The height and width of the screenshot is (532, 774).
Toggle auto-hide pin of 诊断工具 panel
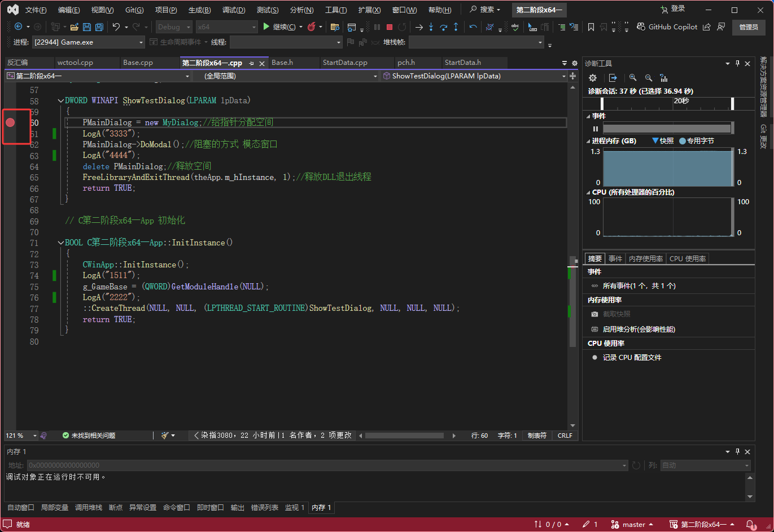737,63
